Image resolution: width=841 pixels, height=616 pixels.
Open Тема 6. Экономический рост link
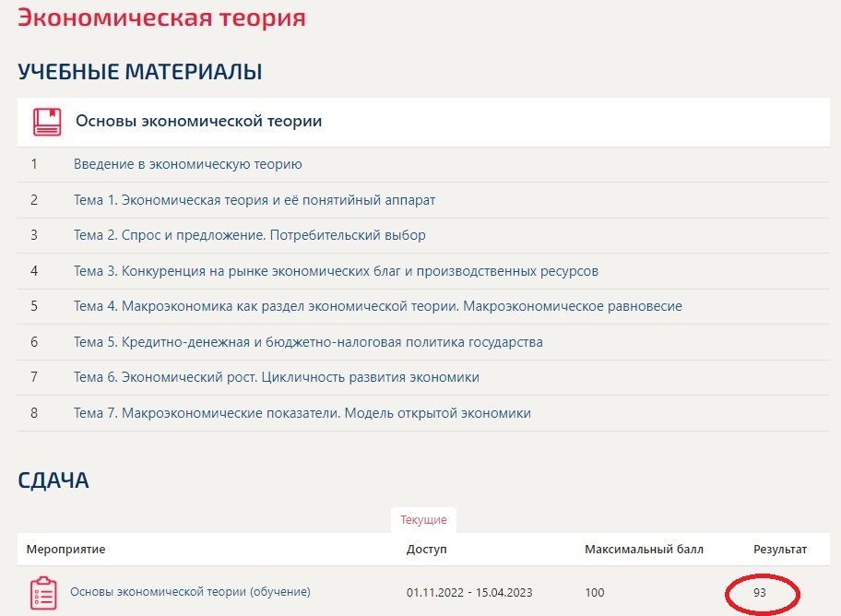click(x=277, y=377)
